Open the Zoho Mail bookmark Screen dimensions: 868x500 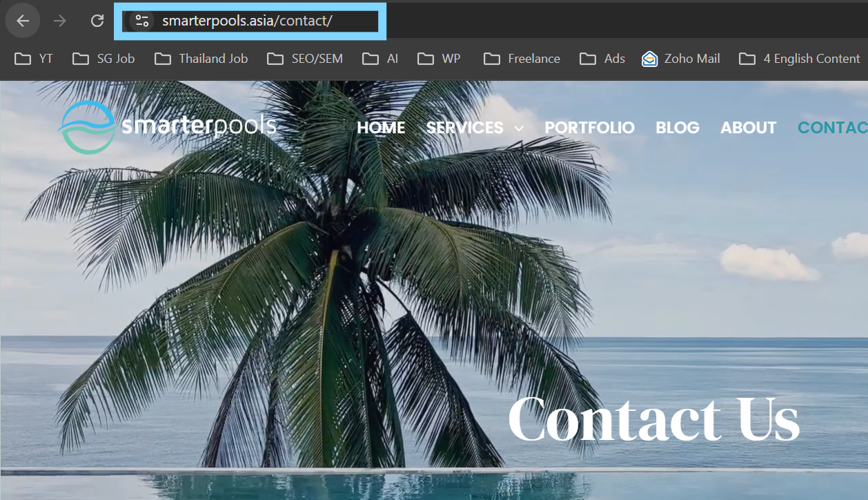click(x=681, y=59)
